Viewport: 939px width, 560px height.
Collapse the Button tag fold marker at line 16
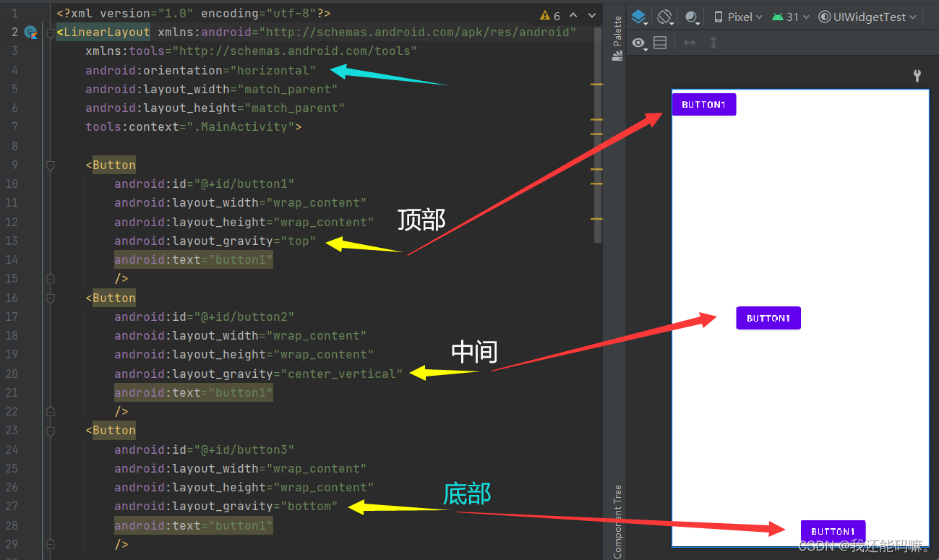click(50, 298)
